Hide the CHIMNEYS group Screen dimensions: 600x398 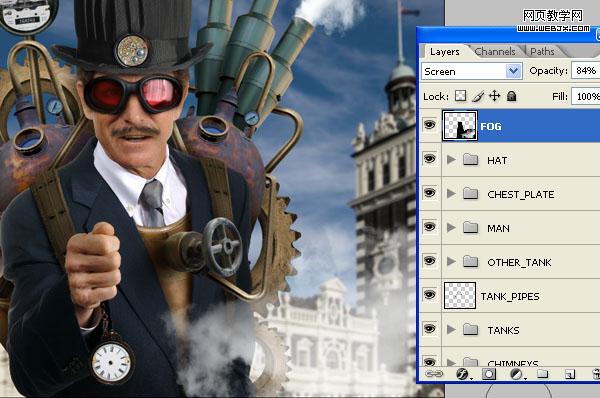point(430,361)
